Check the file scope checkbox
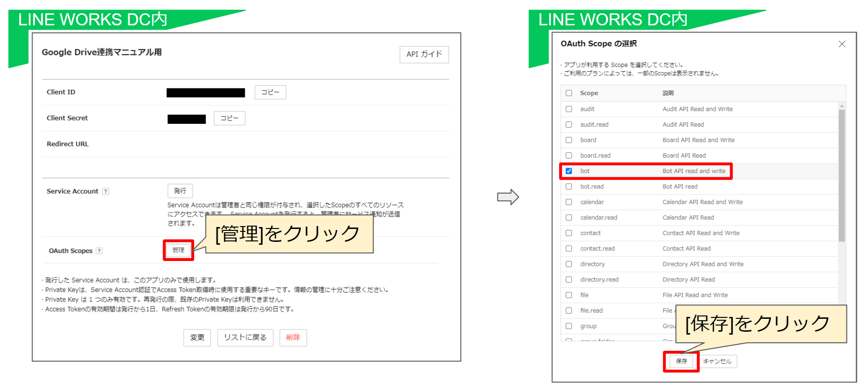Screen dimensions: 868x391 coord(569,295)
